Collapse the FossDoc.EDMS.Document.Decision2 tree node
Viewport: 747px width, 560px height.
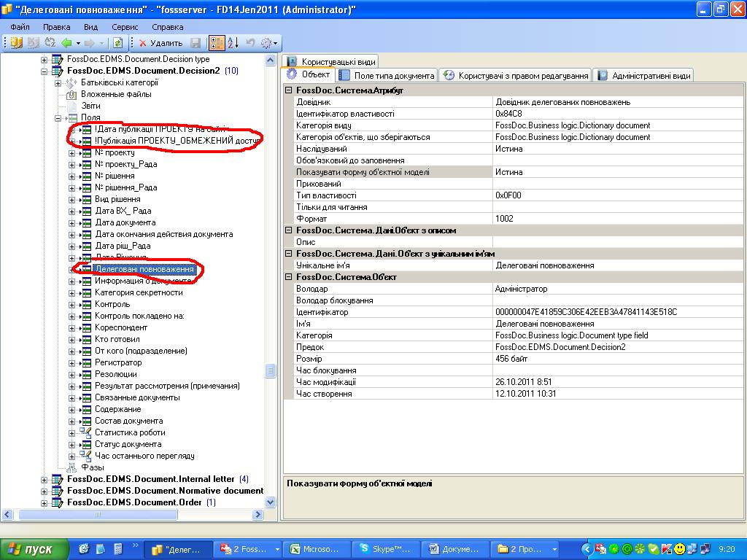44,71
